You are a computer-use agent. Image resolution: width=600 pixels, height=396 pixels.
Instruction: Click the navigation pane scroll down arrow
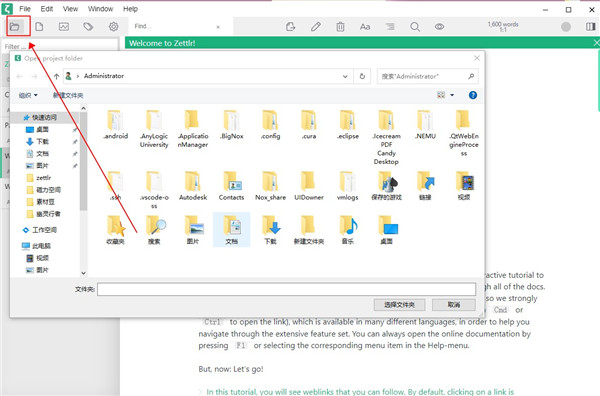(x=83, y=273)
